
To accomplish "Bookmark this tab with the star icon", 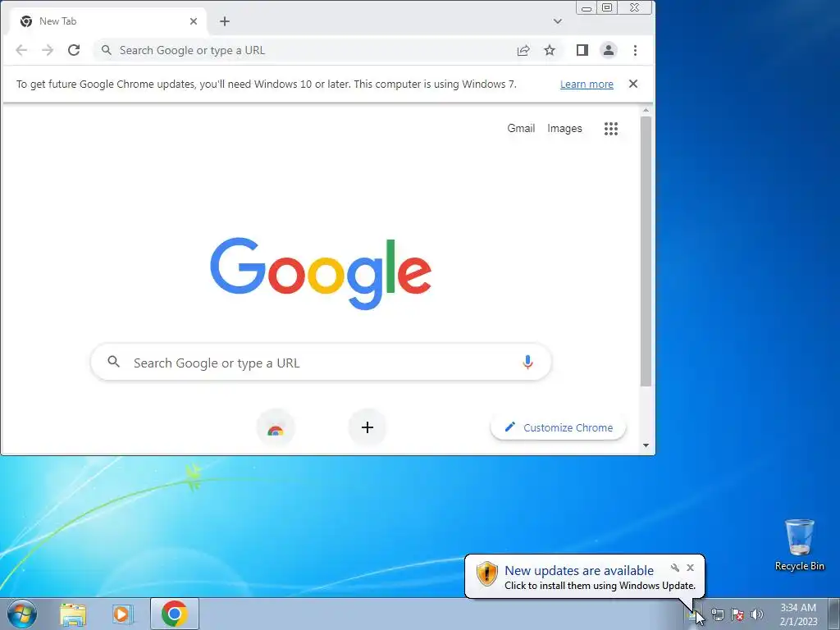I will click(x=550, y=50).
